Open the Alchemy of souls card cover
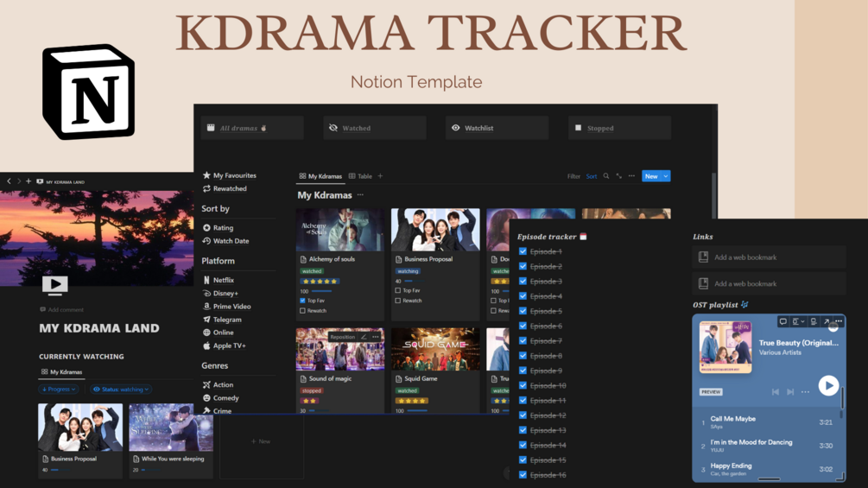This screenshot has height=488, width=868. tap(340, 230)
